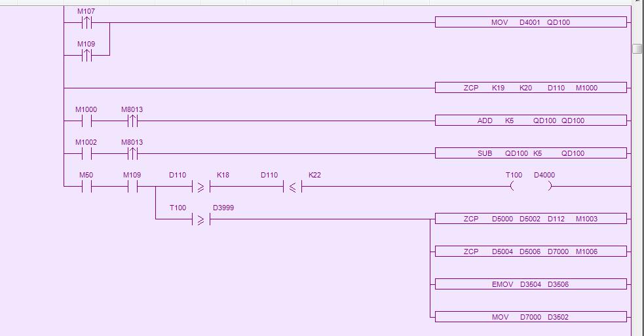644x336 pixels.
Task: Select the M8013 pulse contact beside M1000
Action: (x=132, y=121)
